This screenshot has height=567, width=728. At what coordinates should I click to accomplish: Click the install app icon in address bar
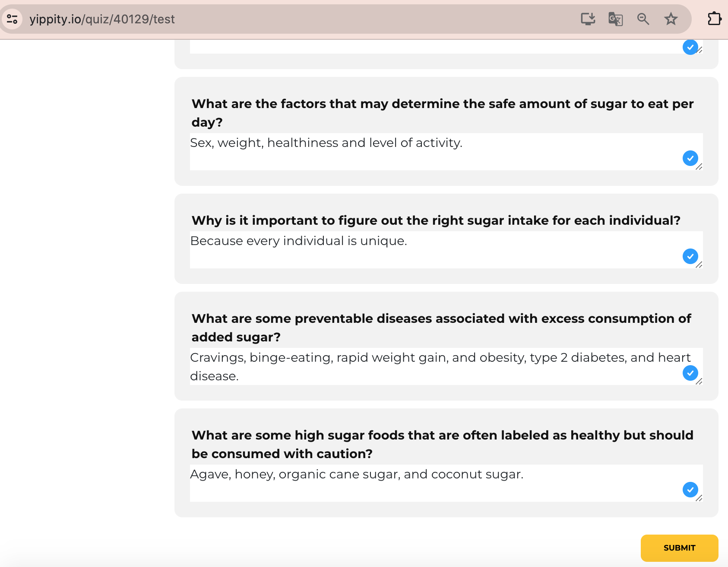[588, 19]
